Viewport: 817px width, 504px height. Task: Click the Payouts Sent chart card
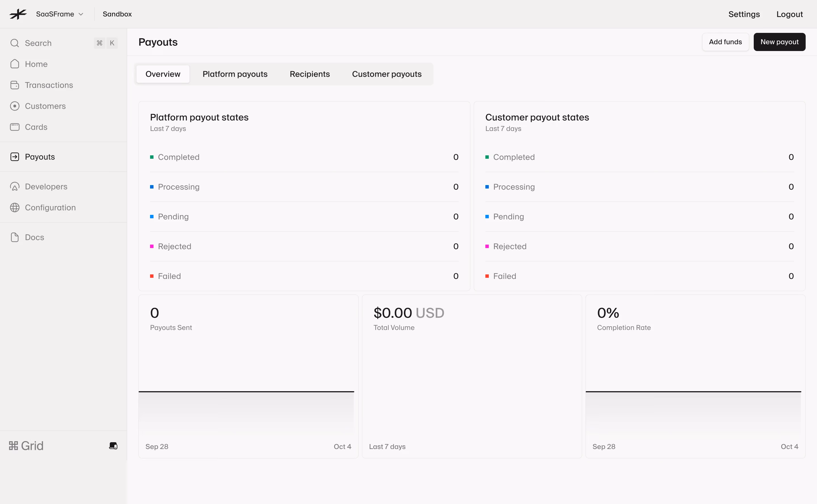click(248, 376)
